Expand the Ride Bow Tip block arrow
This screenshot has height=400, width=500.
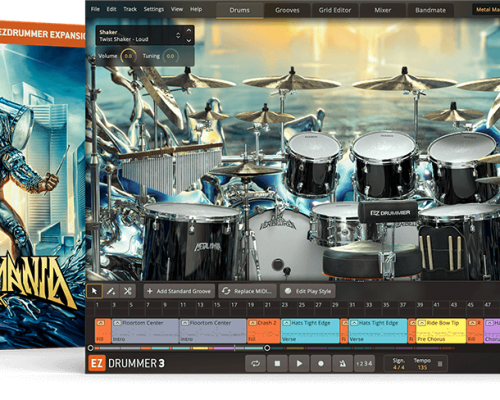click(x=422, y=323)
